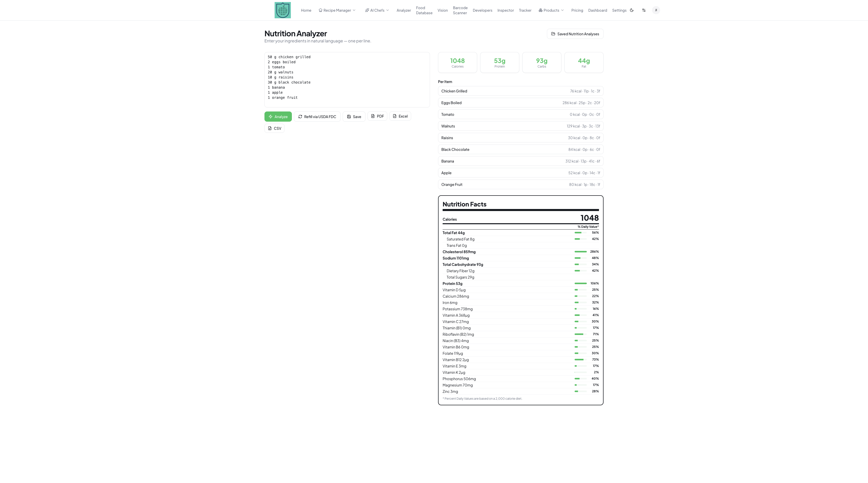This screenshot has width=868, height=483.
Task: Select the Black Chocolate item row
Action: coord(521,149)
